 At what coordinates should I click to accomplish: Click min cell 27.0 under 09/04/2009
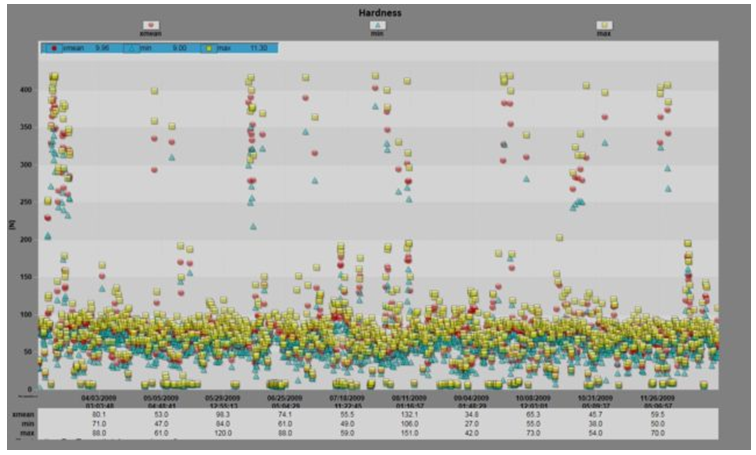point(472,424)
